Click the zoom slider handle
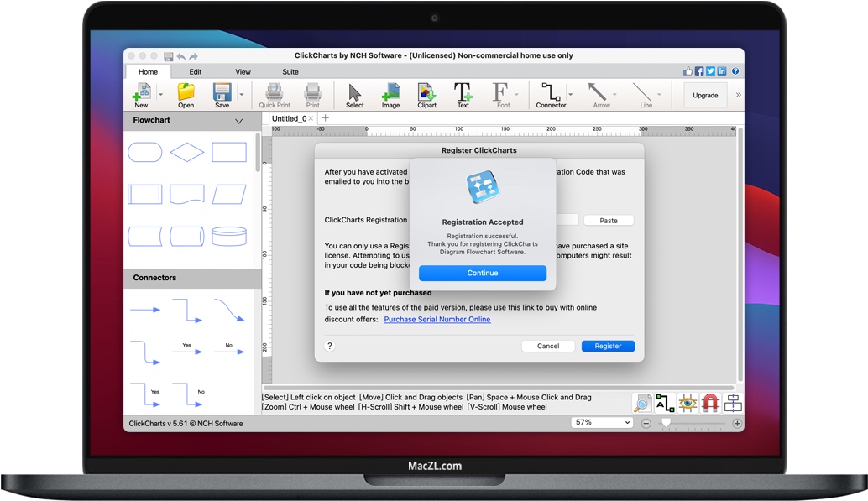This screenshot has height=501, width=868. coord(667,423)
